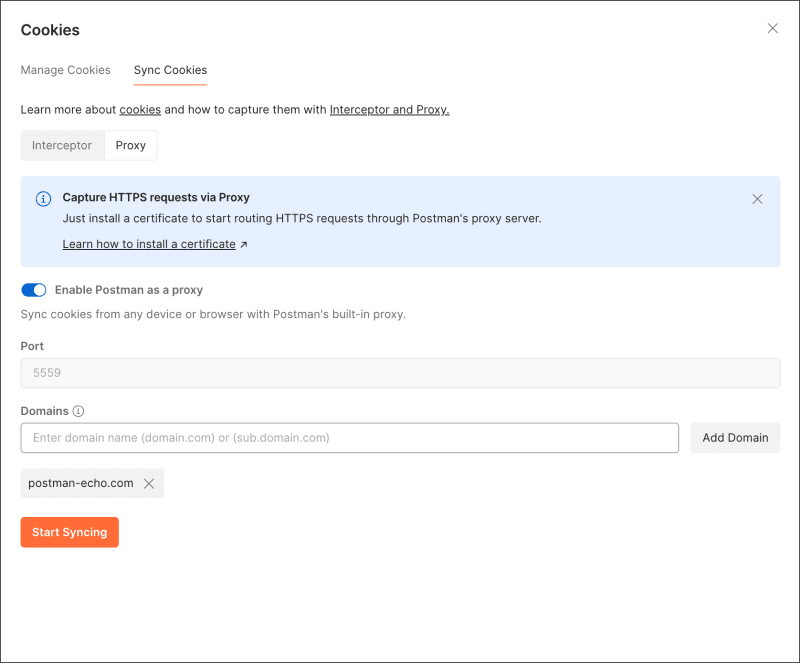Select the Interceptor capture option
This screenshot has height=663, width=800.
coord(62,146)
